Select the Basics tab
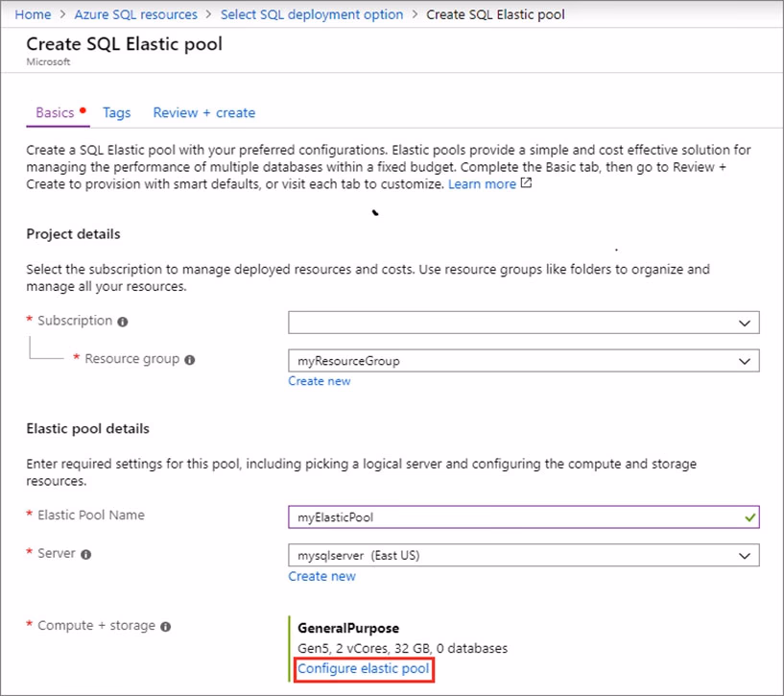 point(55,112)
